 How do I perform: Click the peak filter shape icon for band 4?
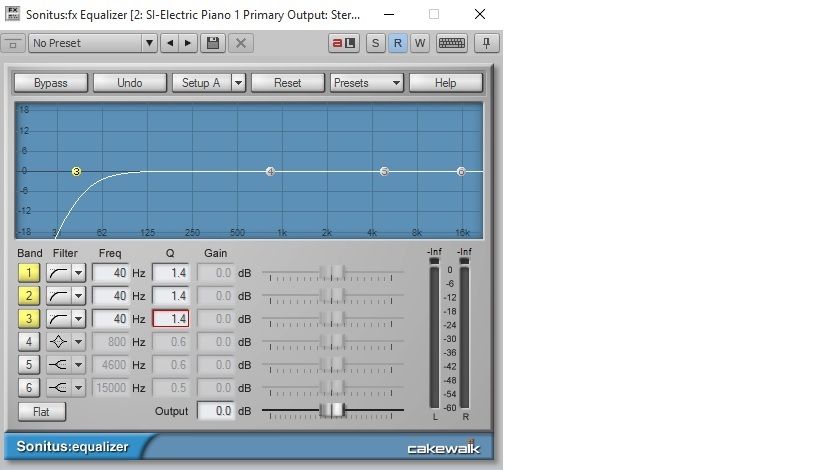58,341
